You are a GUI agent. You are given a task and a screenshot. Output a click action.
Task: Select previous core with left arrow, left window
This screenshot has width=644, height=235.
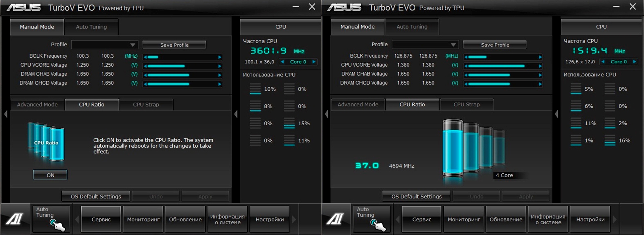[282, 62]
